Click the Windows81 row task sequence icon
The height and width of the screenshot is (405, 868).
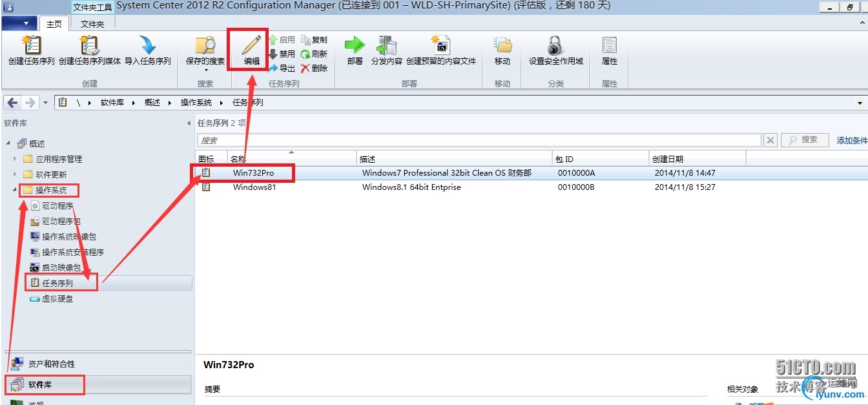(x=206, y=187)
